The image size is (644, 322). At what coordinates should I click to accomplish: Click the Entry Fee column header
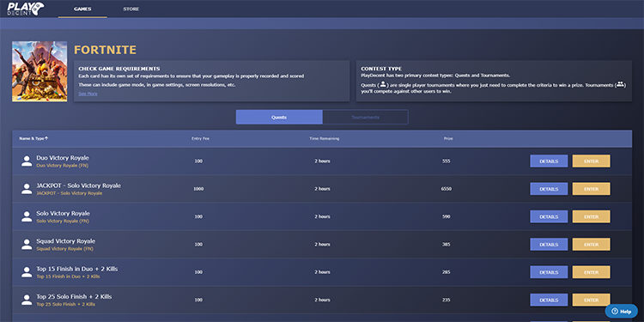coord(200,138)
